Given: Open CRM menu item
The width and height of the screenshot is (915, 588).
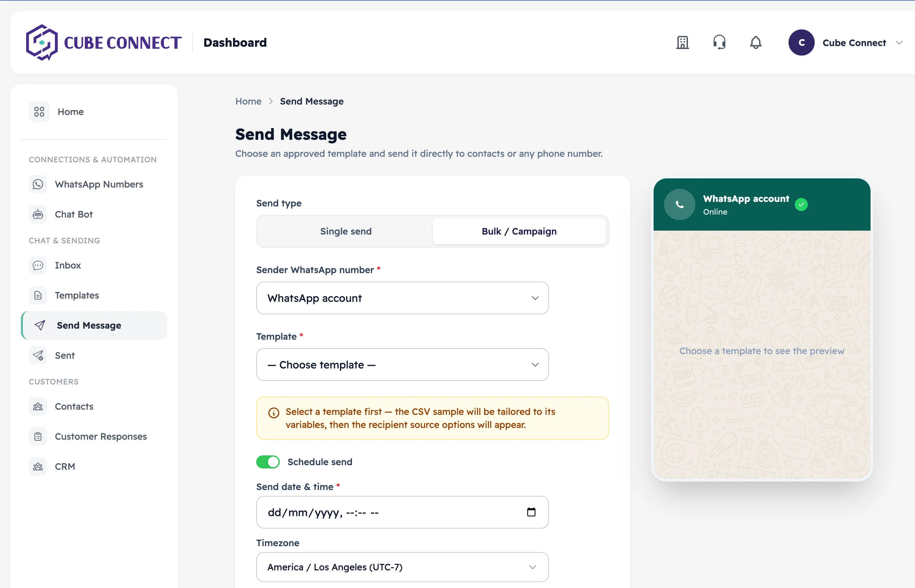Looking at the screenshot, I should tap(94, 466).
